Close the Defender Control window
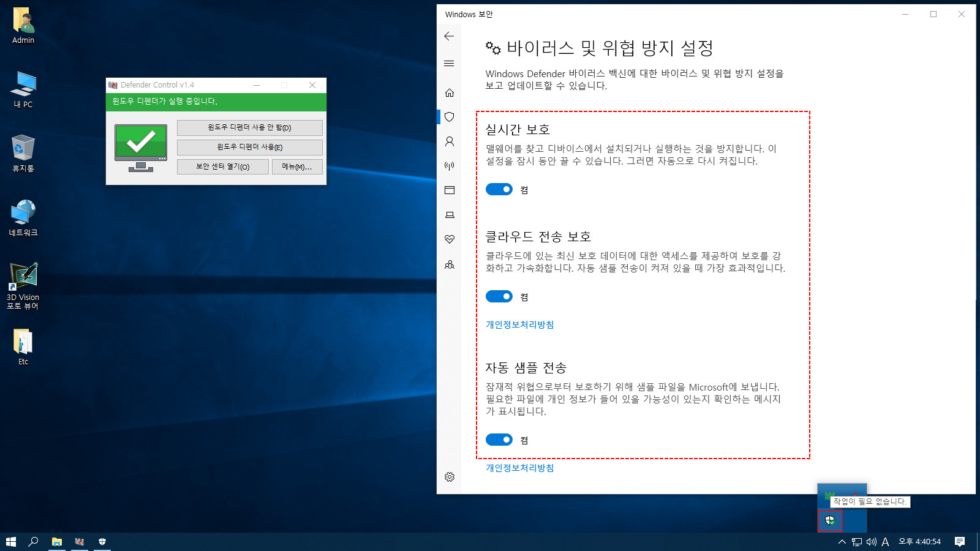980x551 pixels. coord(312,85)
